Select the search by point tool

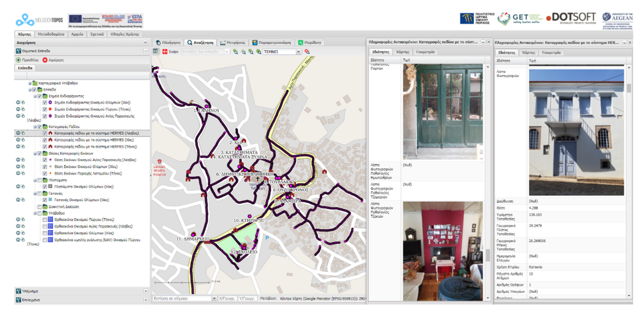236,52
